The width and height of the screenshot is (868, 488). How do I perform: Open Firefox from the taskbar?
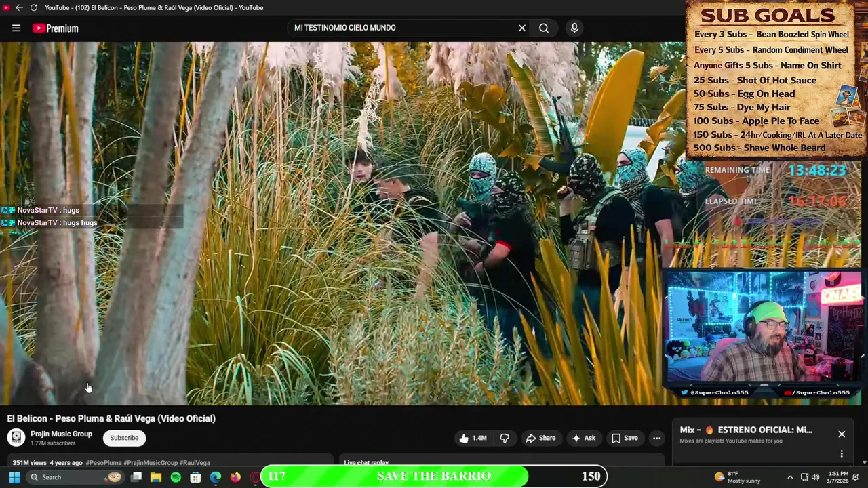coord(235,477)
